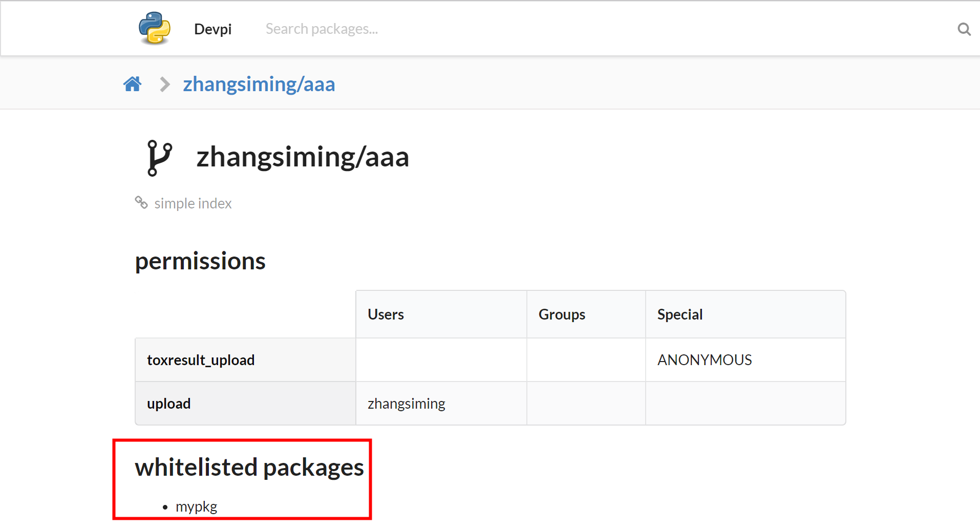Open the simple index link
980x529 pixels.
coord(193,203)
